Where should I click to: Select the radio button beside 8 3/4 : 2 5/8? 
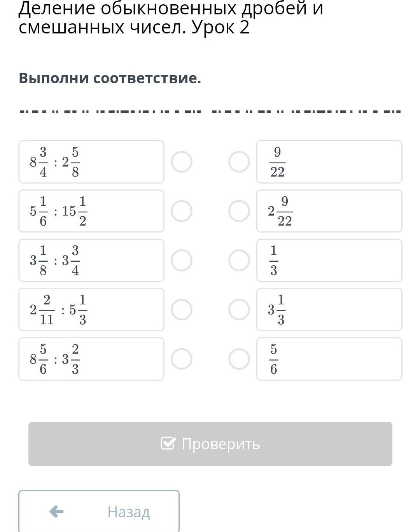[x=182, y=162]
